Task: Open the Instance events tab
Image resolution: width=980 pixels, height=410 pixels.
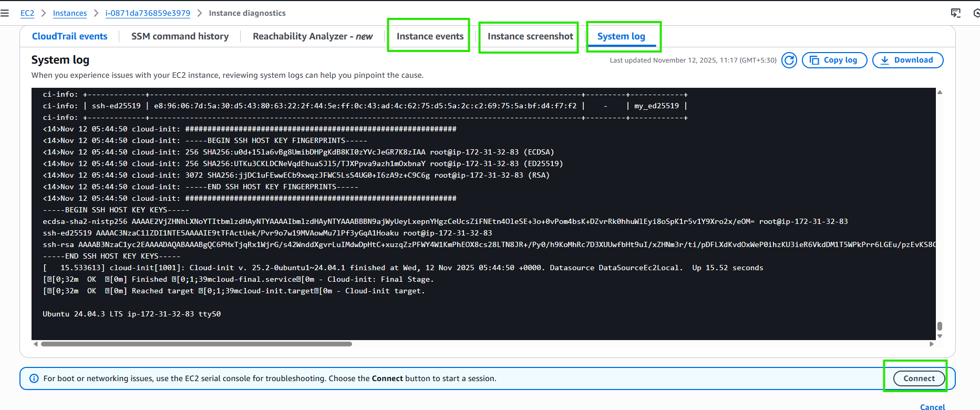Action: click(x=430, y=36)
